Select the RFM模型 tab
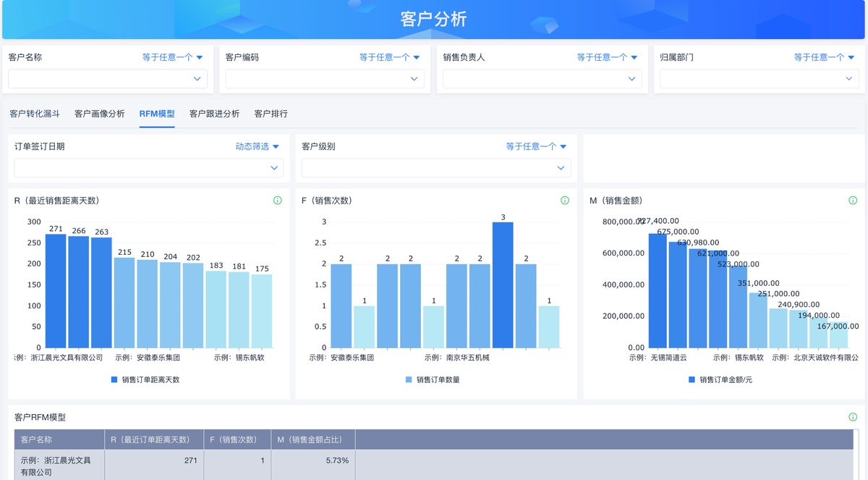This screenshot has width=868, height=480. click(157, 114)
